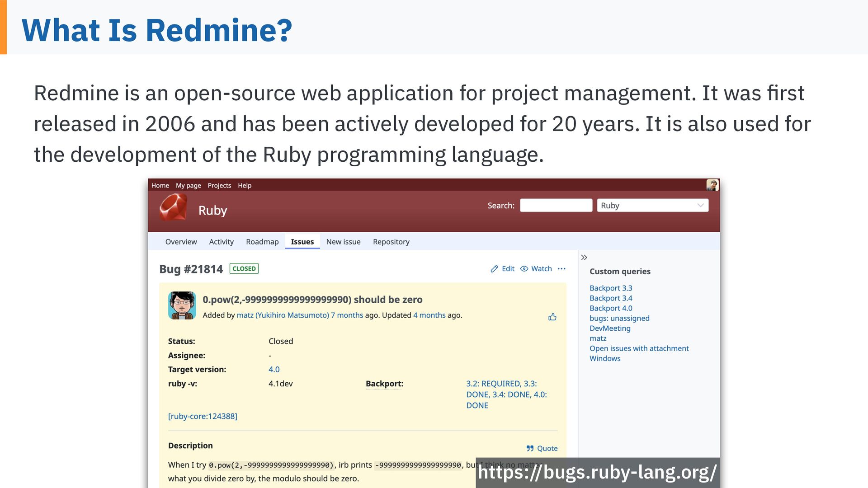
Task: Open the Backport 3.4 custom query
Action: [x=611, y=298]
